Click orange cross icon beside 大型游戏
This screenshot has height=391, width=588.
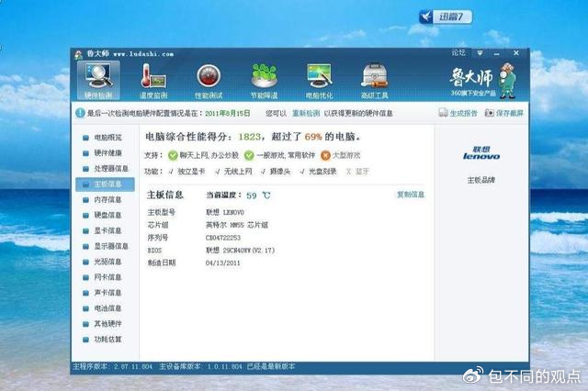tap(325, 155)
